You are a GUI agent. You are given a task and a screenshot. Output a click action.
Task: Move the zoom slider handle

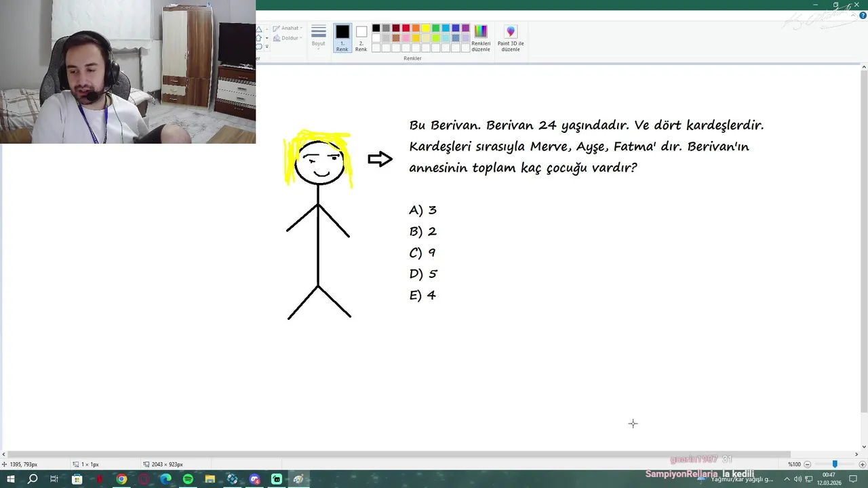point(835,464)
